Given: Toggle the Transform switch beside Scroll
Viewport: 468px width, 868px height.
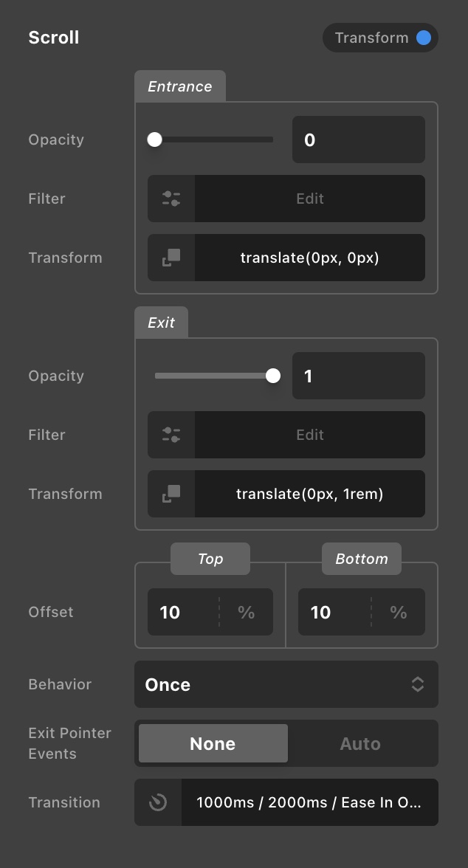Looking at the screenshot, I should pos(380,38).
